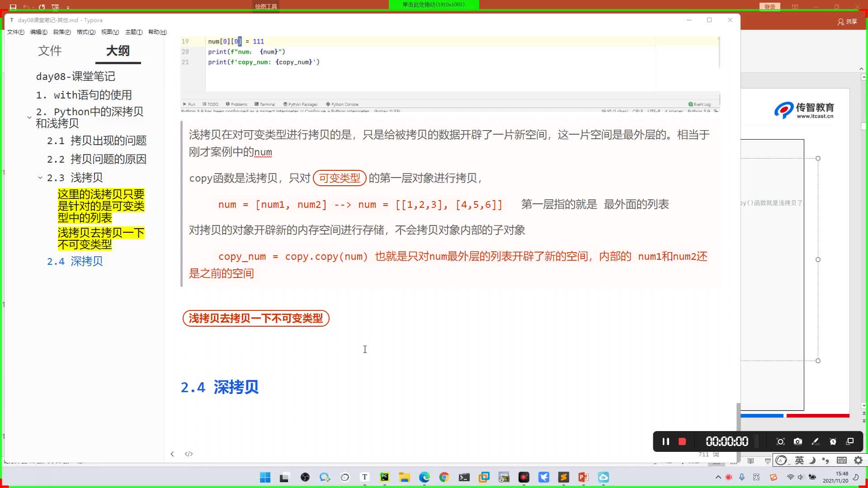The height and width of the screenshot is (488, 868).
Task: Open the blue bird app on the taskbar
Action: click(x=544, y=477)
